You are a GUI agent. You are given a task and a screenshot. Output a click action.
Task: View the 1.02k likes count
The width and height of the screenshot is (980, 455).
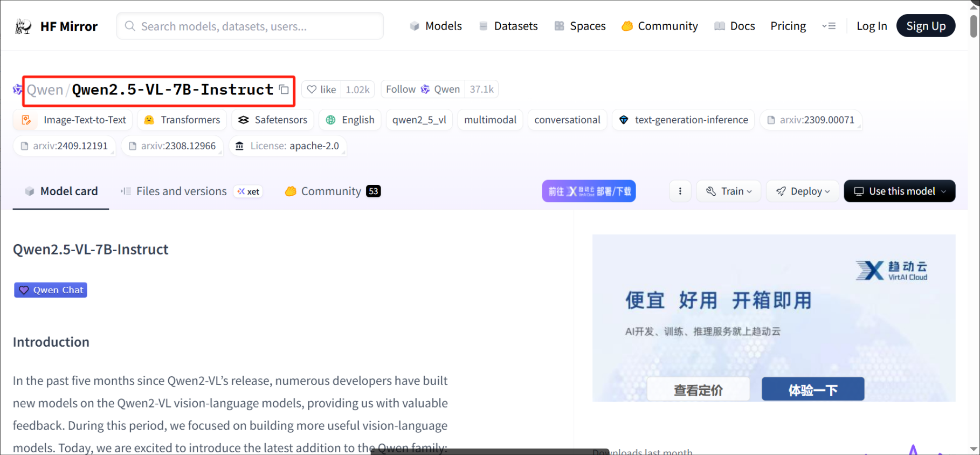[x=357, y=89]
